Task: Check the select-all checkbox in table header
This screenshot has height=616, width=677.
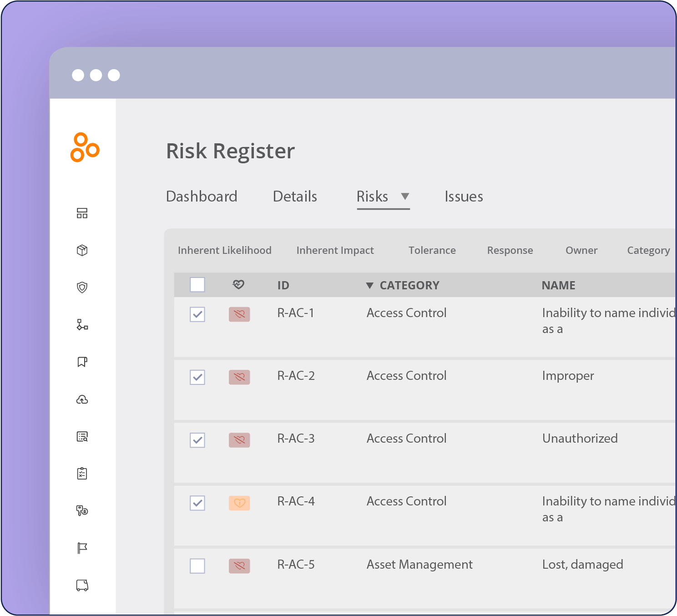Action: pos(197,285)
